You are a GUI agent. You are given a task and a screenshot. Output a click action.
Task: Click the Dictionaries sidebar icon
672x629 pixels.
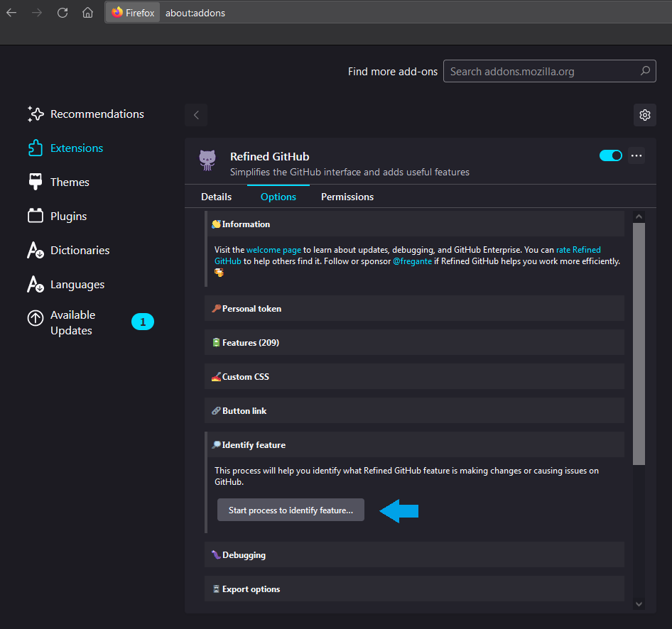[80, 250]
